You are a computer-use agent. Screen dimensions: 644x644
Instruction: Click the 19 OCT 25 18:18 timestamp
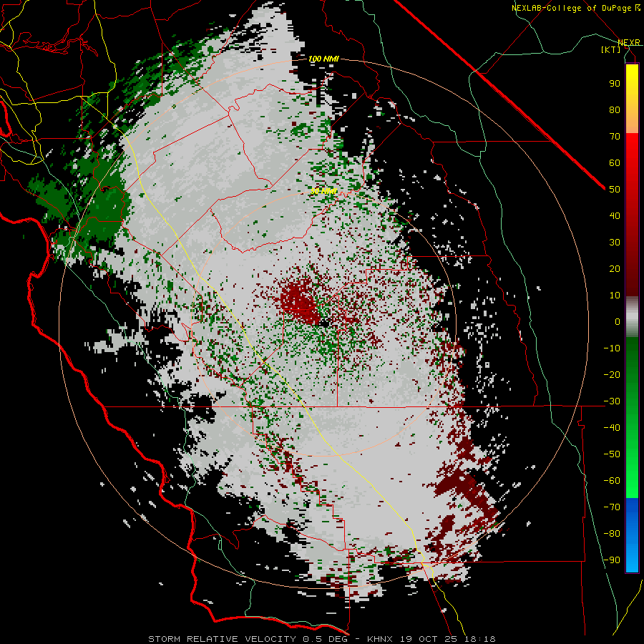coord(447,639)
